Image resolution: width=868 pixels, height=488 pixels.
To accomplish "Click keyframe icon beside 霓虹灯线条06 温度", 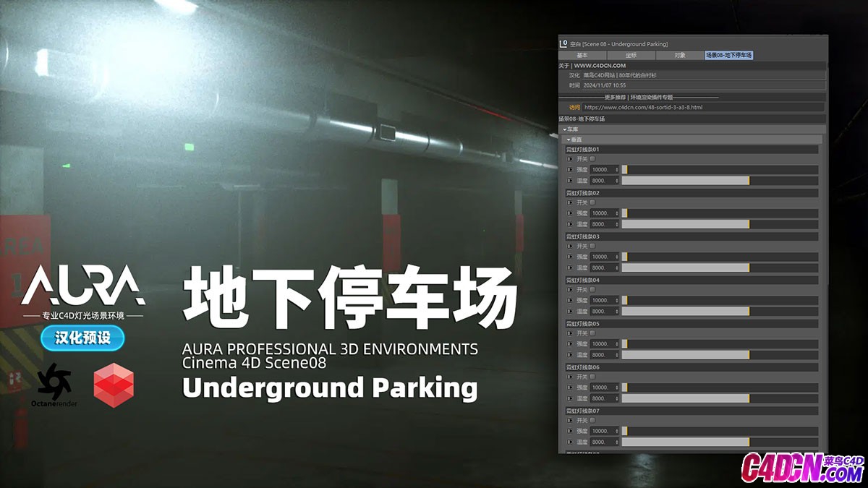I will [x=570, y=398].
